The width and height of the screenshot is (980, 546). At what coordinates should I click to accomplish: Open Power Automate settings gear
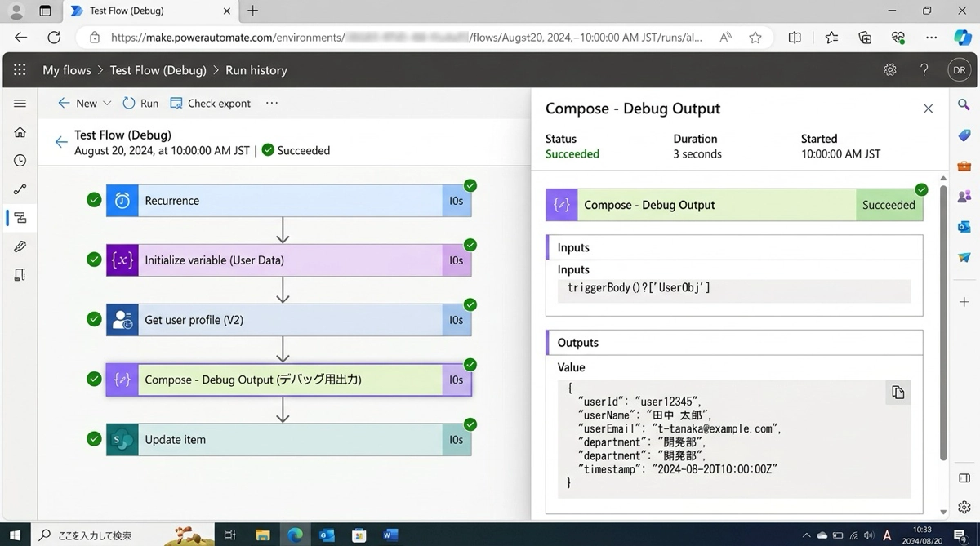890,70
